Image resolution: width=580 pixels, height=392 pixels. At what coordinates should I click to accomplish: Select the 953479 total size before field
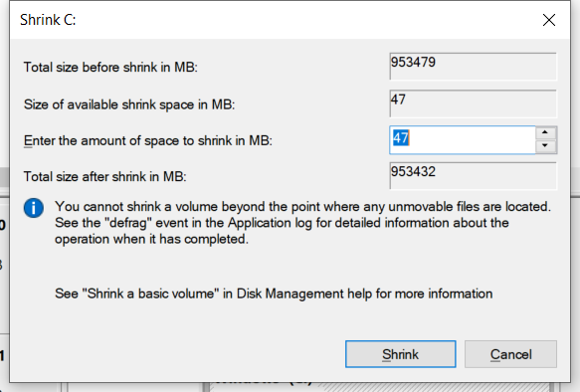(473, 67)
